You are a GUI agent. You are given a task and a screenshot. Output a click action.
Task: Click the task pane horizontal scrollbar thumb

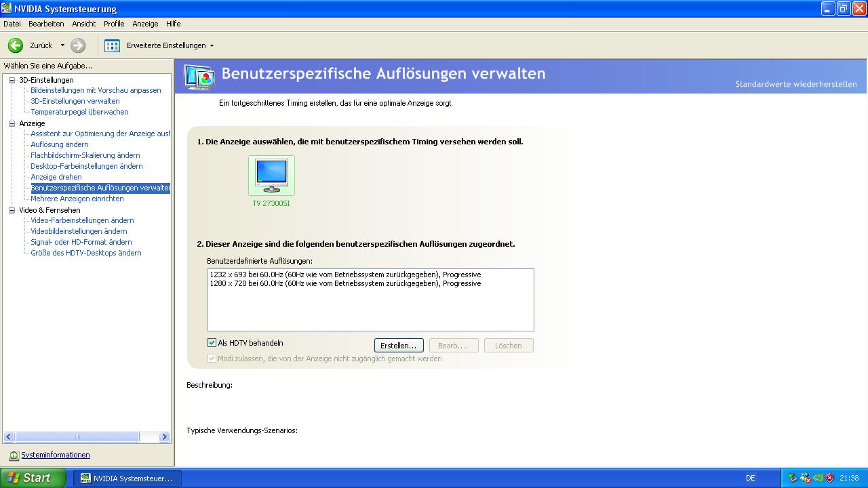tap(77, 437)
